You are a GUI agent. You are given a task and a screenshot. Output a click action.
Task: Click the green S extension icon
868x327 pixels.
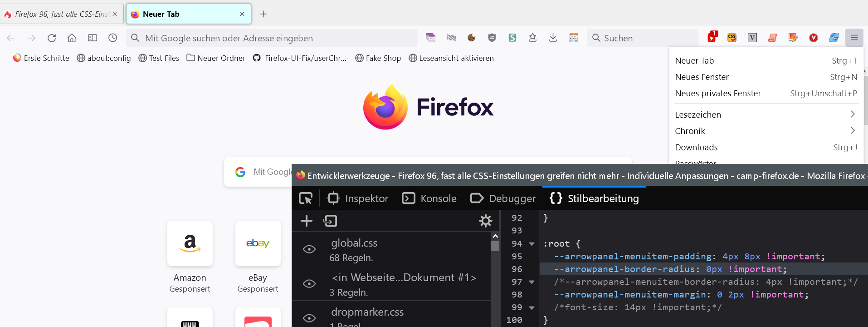point(512,38)
